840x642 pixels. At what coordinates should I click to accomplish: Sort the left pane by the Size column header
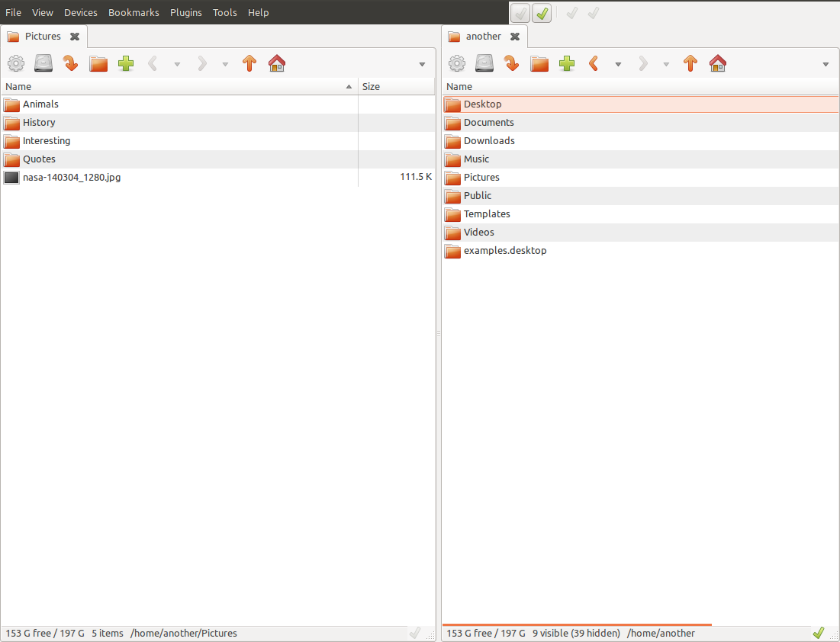click(396, 87)
